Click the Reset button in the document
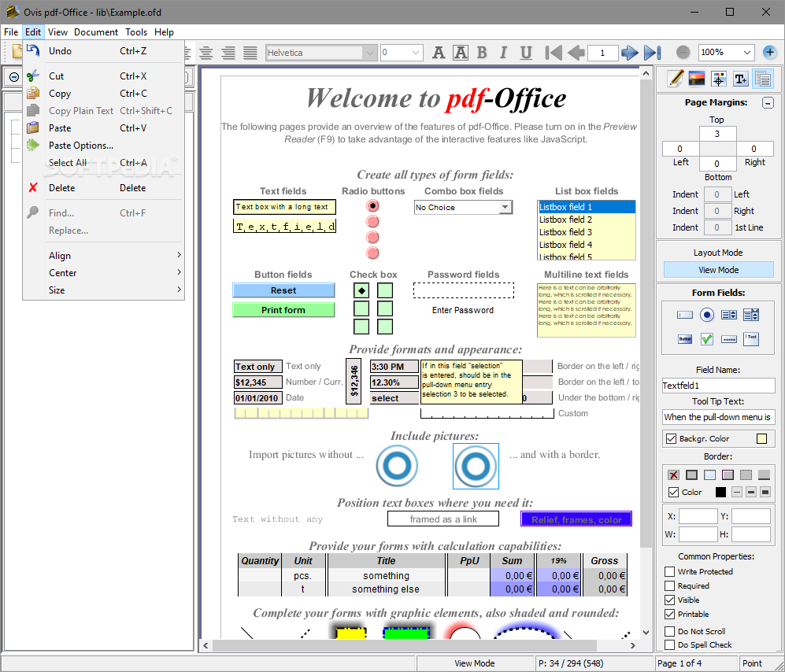 283,290
